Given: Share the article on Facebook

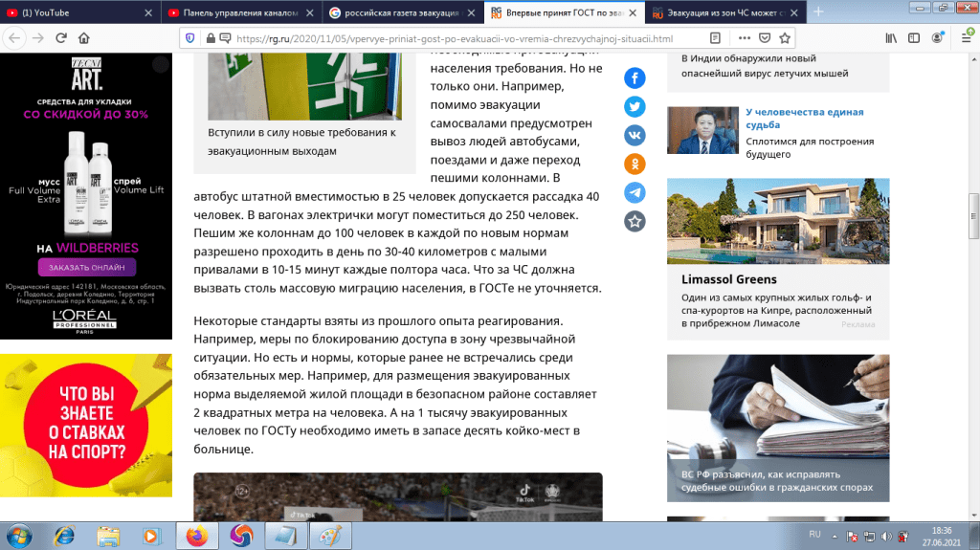Looking at the screenshot, I should pos(635,77).
